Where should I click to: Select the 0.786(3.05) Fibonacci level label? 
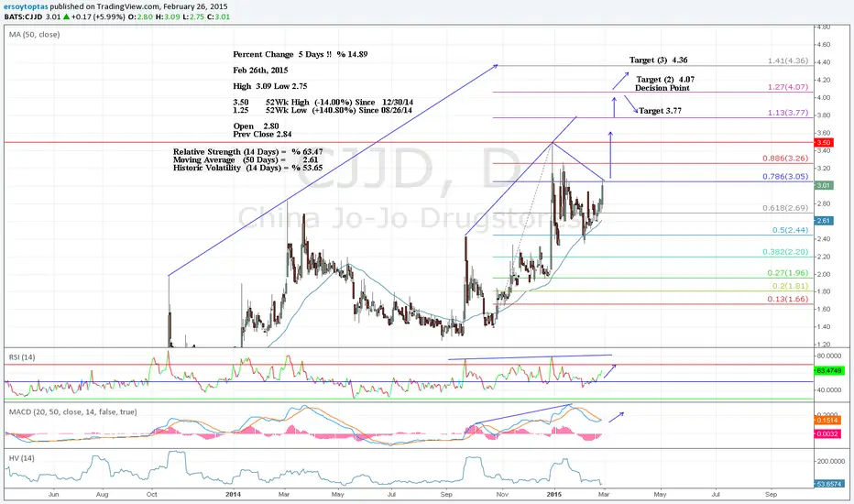point(785,177)
